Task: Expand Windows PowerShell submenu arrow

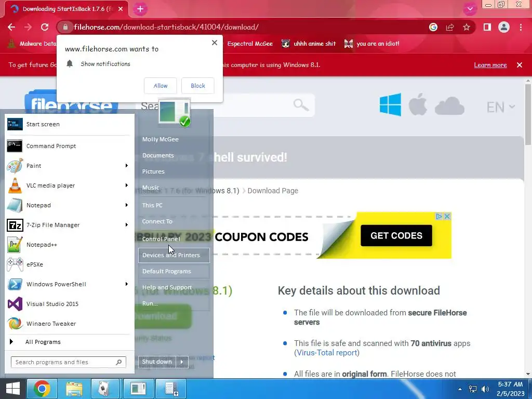Action: click(127, 284)
